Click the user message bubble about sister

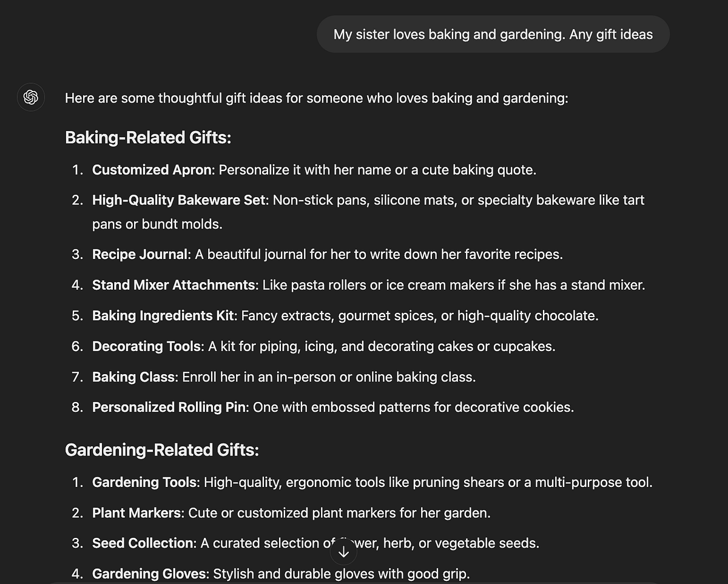point(493,34)
